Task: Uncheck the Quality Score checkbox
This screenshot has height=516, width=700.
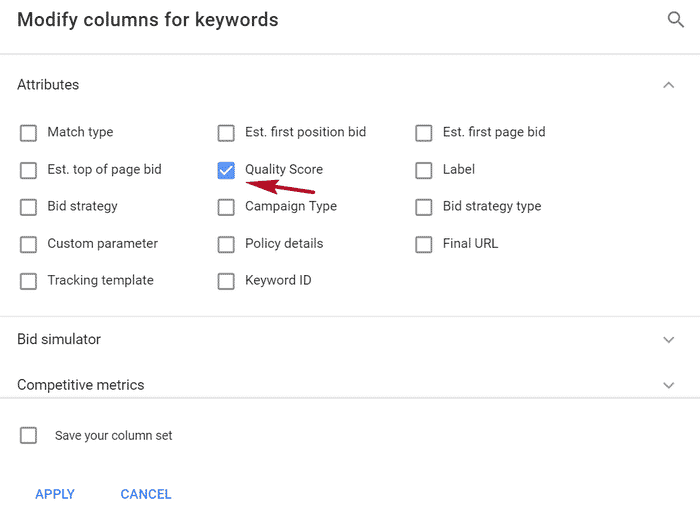Action: (226, 170)
